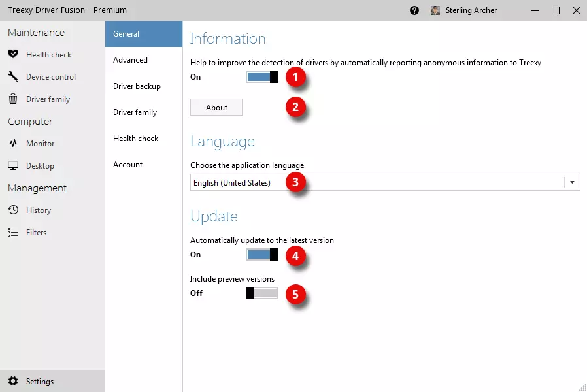
Task: Go to the Account settings tab
Action: tap(144, 165)
